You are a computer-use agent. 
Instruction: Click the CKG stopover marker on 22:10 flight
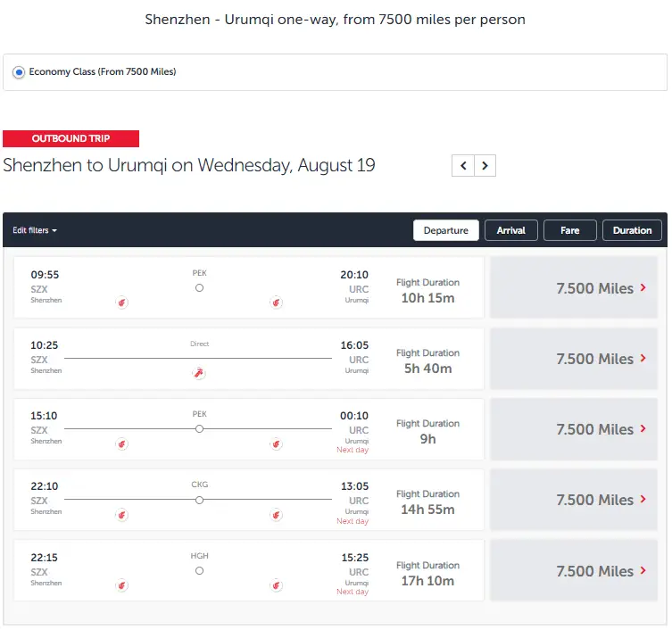[x=199, y=500]
